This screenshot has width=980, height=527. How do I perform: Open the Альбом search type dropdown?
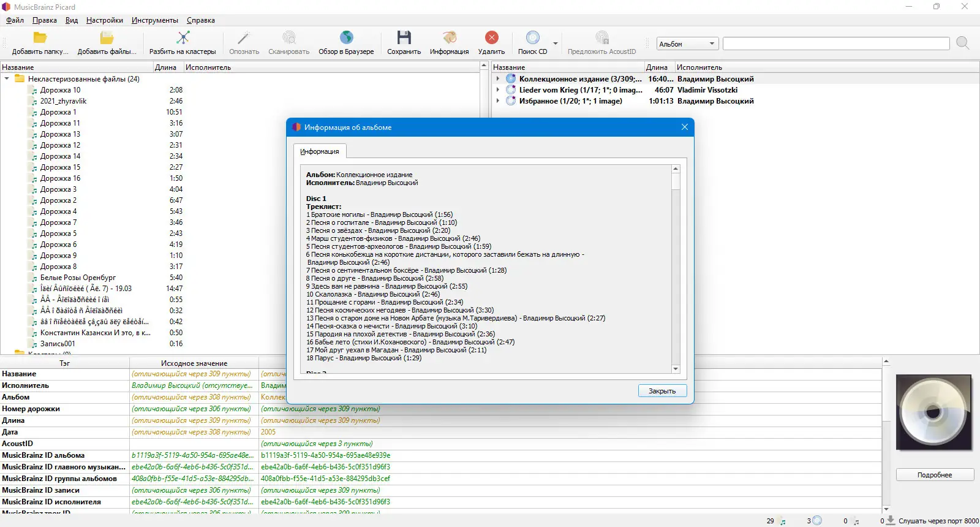point(687,44)
